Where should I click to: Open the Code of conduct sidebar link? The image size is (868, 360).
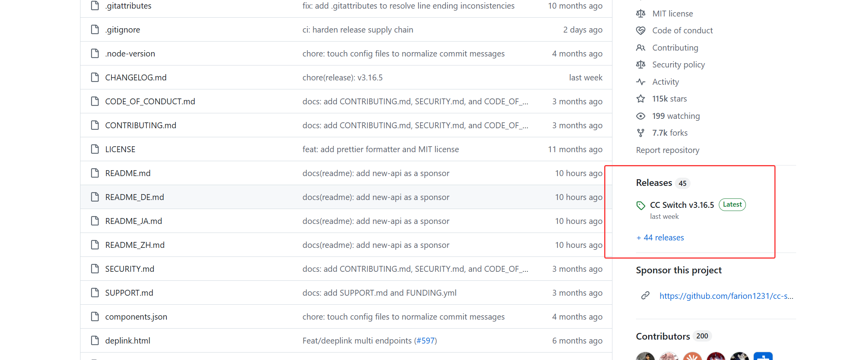[682, 31]
